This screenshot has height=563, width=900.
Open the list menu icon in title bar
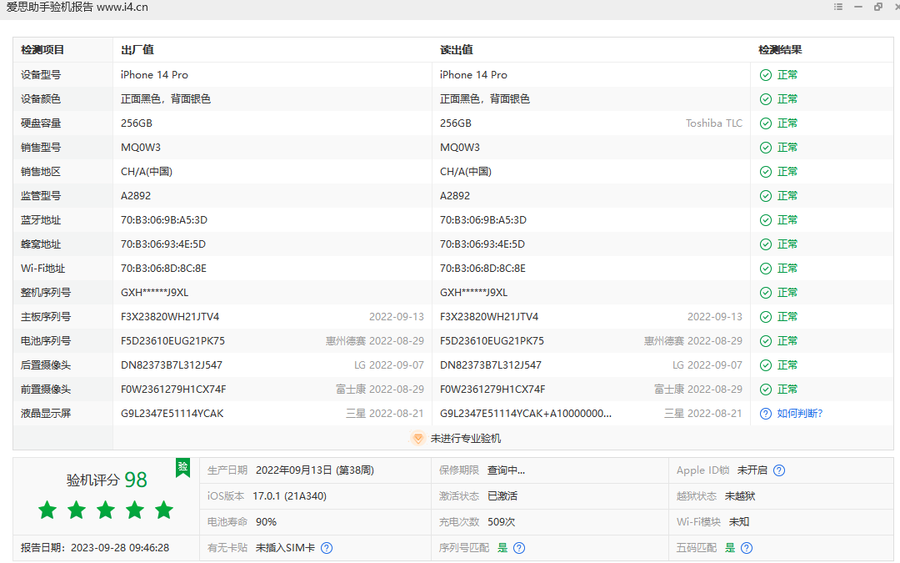tap(838, 7)
